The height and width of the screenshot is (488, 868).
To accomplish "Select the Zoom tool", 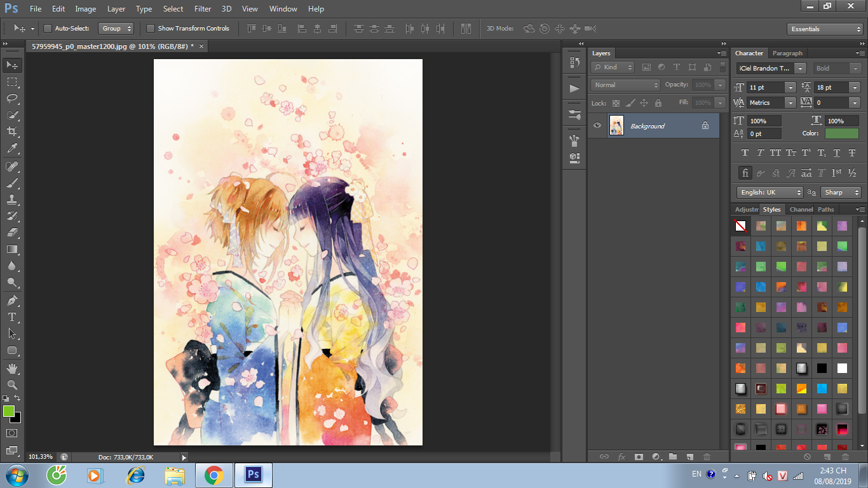I will 12,384.
